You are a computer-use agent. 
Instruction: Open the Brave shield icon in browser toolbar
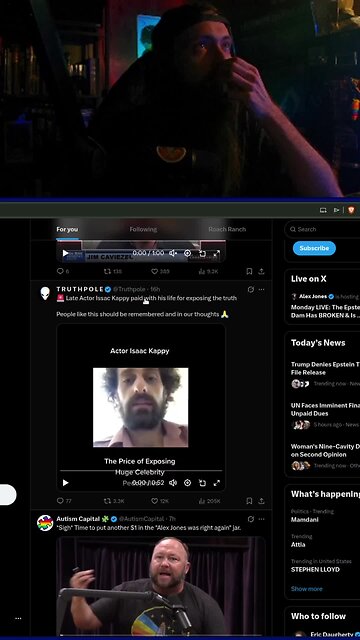pyautogui.click(x=351, y=210)
